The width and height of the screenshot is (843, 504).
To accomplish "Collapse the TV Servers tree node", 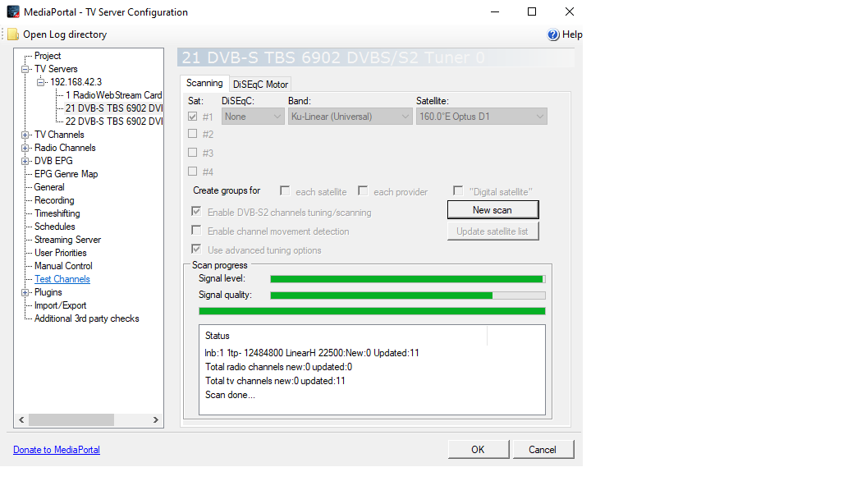I will coord(25,70).
